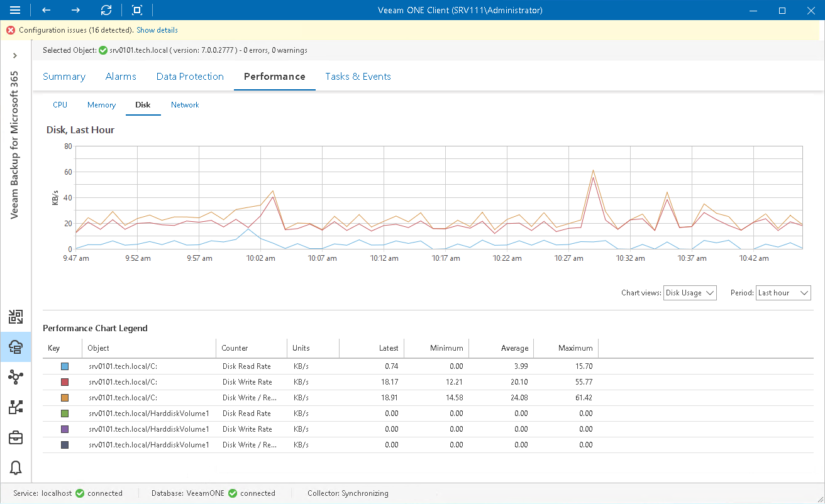Click dark swatch for HarddiskVolume1 Disk Write / Read

[65, 445]
